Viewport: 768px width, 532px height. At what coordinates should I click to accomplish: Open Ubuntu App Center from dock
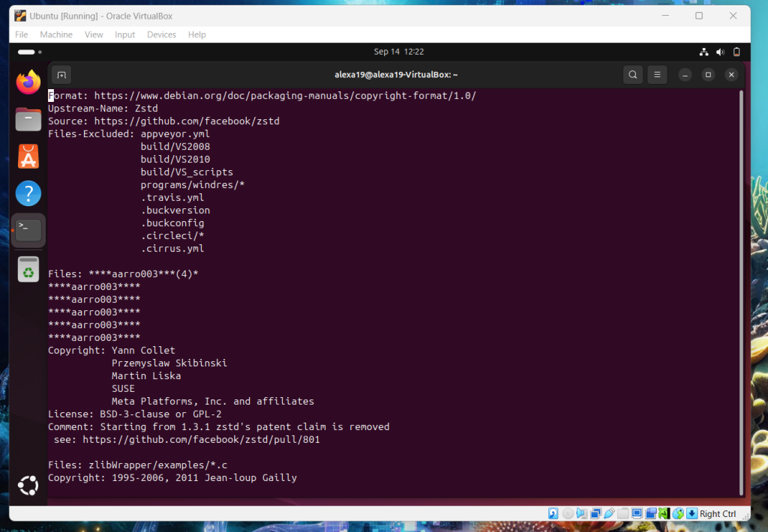28,157
